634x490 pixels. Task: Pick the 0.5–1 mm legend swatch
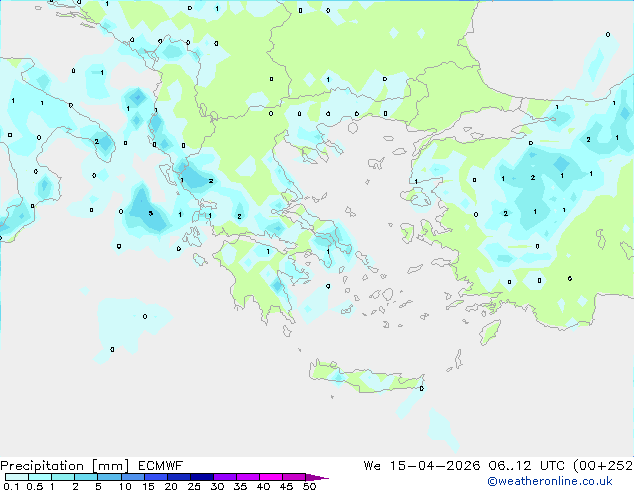[40, 477]
